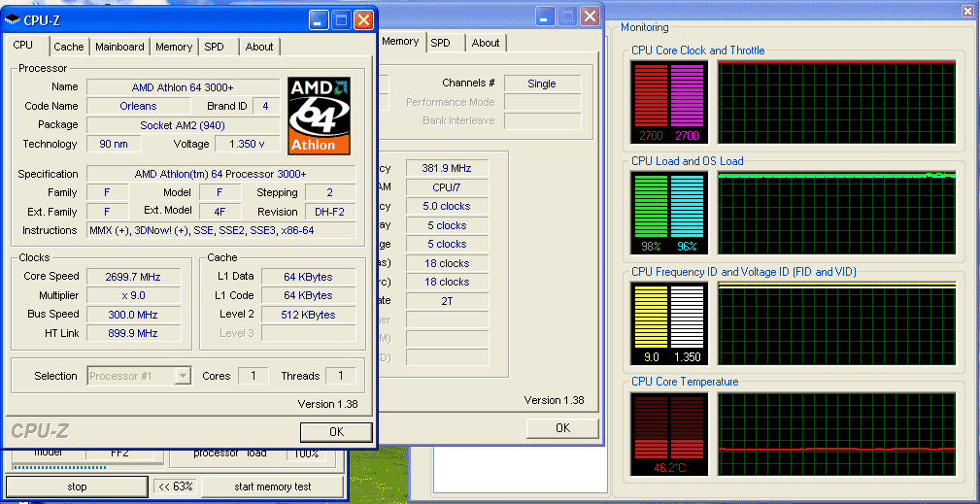
Task: Select the SPD tab in front window
Action: 218,47
